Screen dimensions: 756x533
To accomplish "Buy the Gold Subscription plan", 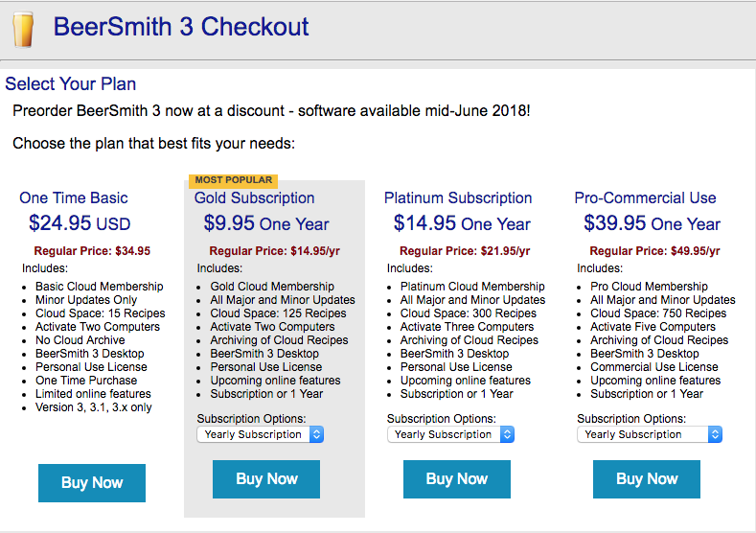I will [266, 479].
